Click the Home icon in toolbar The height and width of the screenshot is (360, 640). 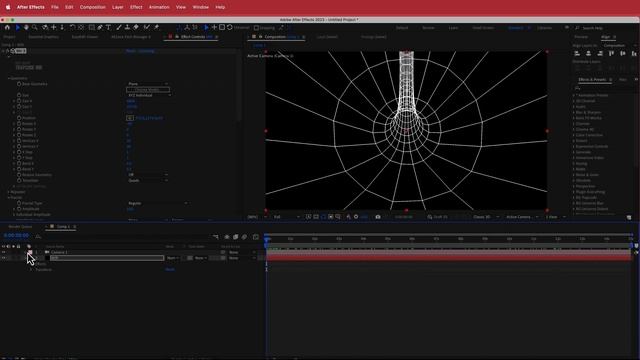click(x=7, y=27)
